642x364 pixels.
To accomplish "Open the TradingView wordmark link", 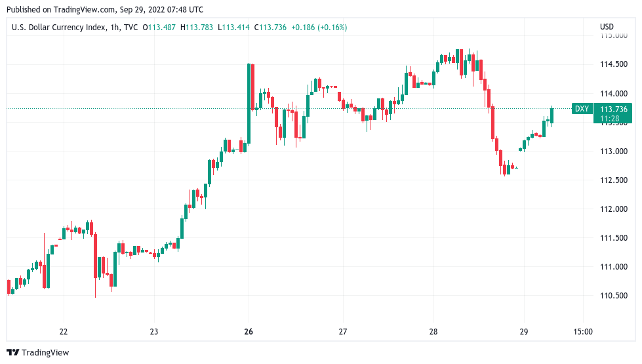I will coord(46,353).
